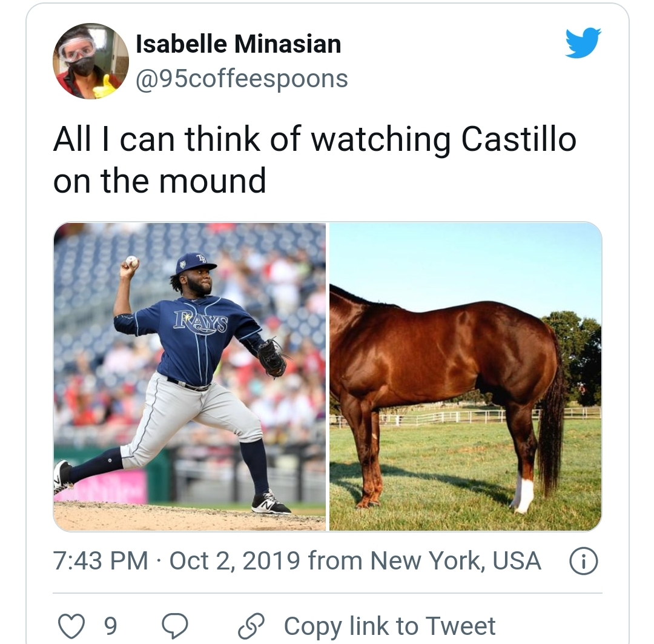
Task: Click the pitcher's black glove in photo
Action: click(272, 358)
